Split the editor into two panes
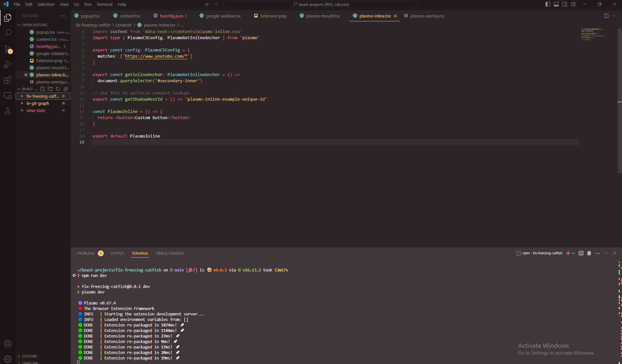 click(606, 16)
